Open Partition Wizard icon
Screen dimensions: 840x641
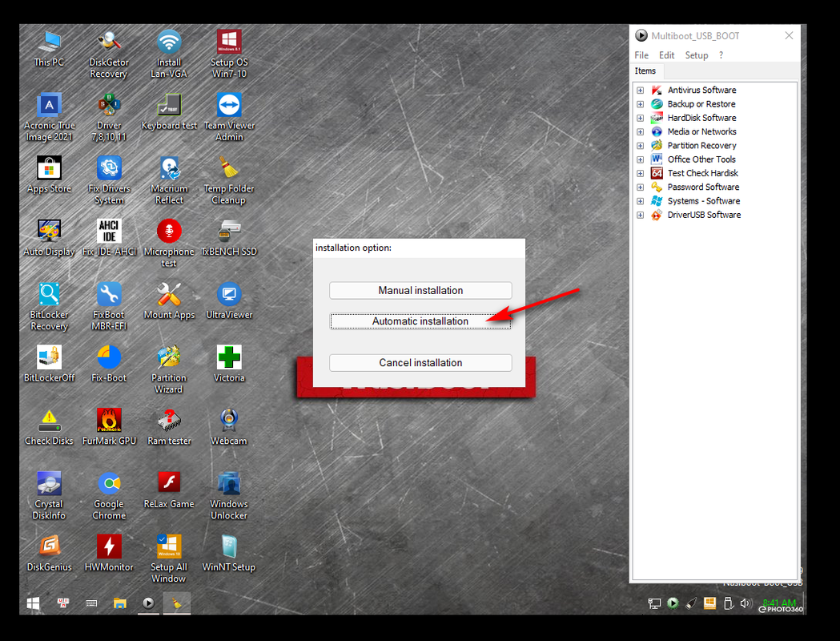169,370
